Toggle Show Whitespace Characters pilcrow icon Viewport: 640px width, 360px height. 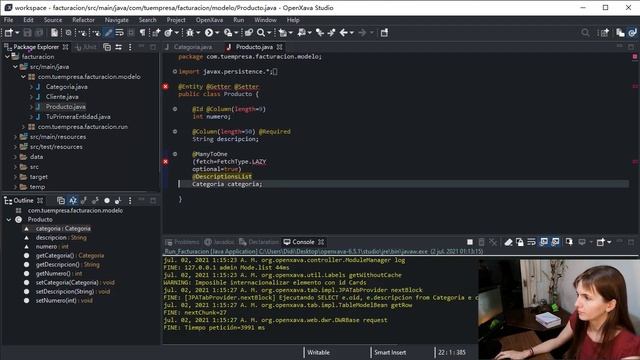coord(142,33)
